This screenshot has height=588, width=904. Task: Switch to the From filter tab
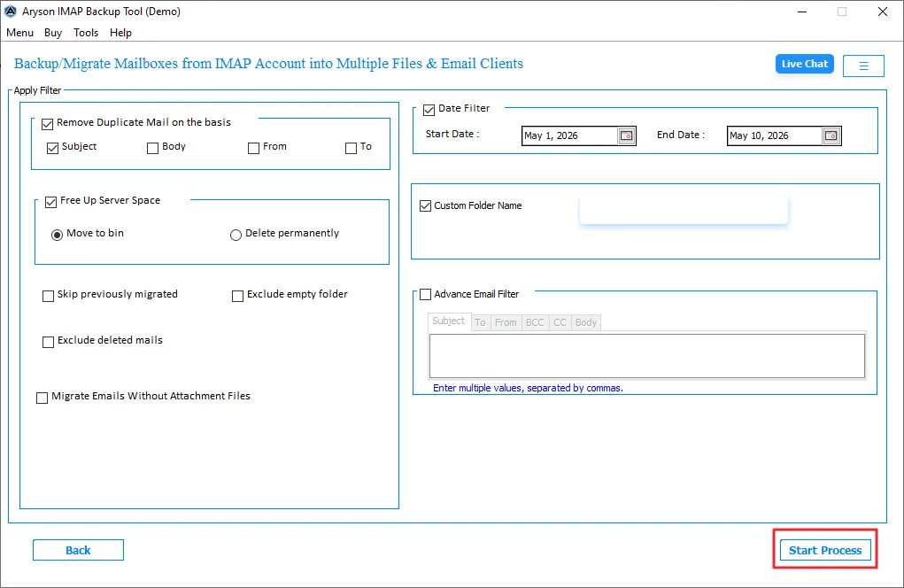point(506,323)
